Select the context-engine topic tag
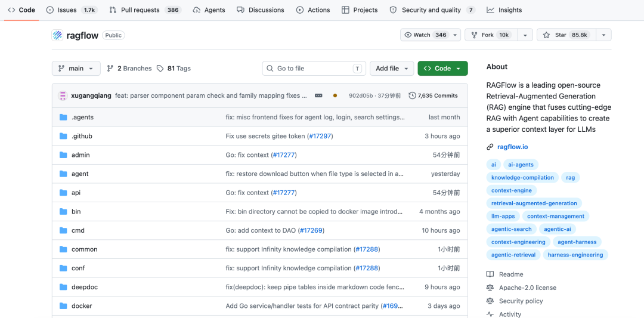The image size is (644, 318). [512, 190]
